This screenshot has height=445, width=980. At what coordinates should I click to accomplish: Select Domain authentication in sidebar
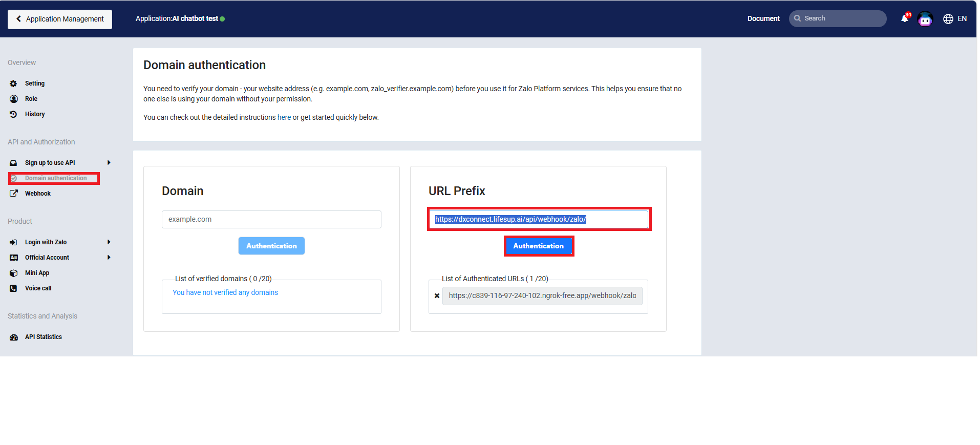click(55, 178)
